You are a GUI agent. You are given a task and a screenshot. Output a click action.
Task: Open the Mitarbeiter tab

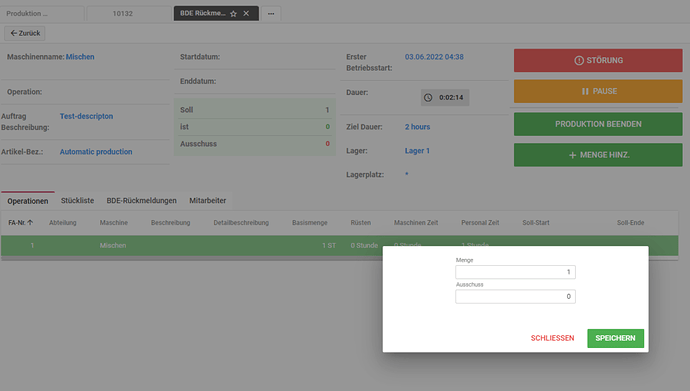coord(208,201)
